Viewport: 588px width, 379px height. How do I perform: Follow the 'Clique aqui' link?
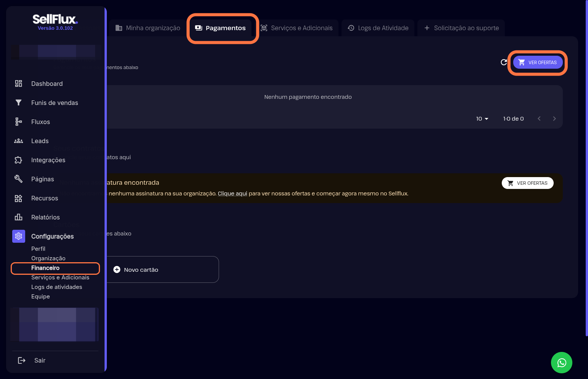coord(232,194)
